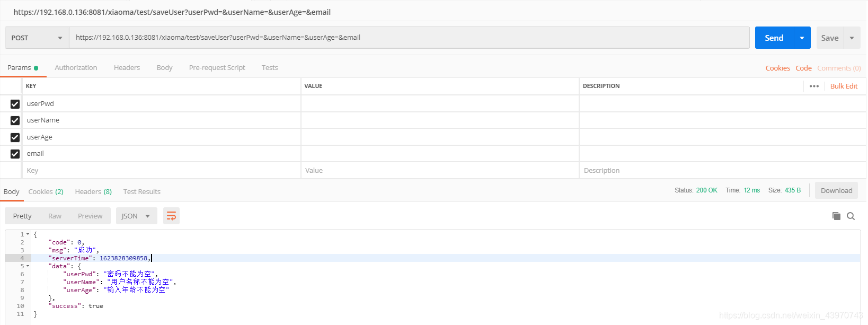Copy response body with the copy icon

tap(836, 216)
